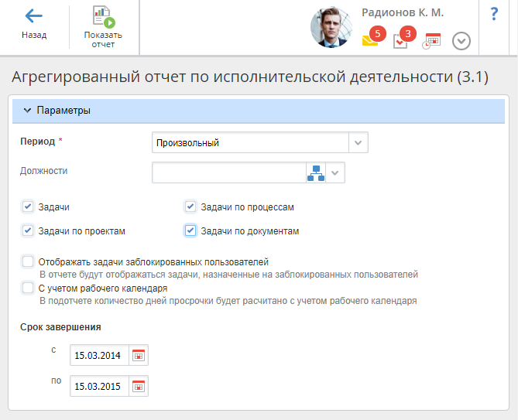
Task: Uncheck the "Задачи" checkbox
Action: pyautogui.click(x=28, y=207)
